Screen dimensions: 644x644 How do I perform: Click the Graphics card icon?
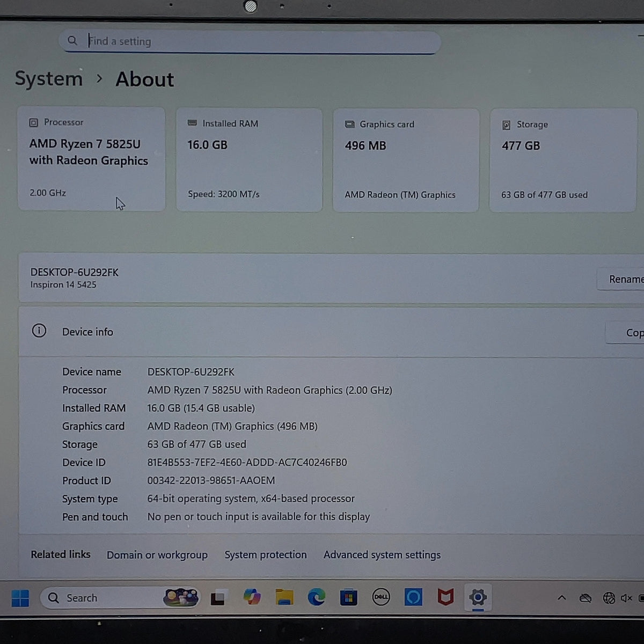click(x=349, y=124)
